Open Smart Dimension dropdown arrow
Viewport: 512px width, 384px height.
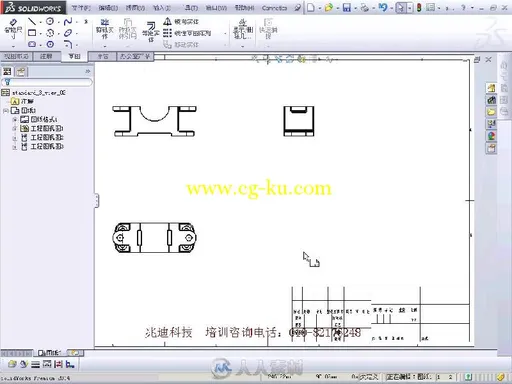13,46
